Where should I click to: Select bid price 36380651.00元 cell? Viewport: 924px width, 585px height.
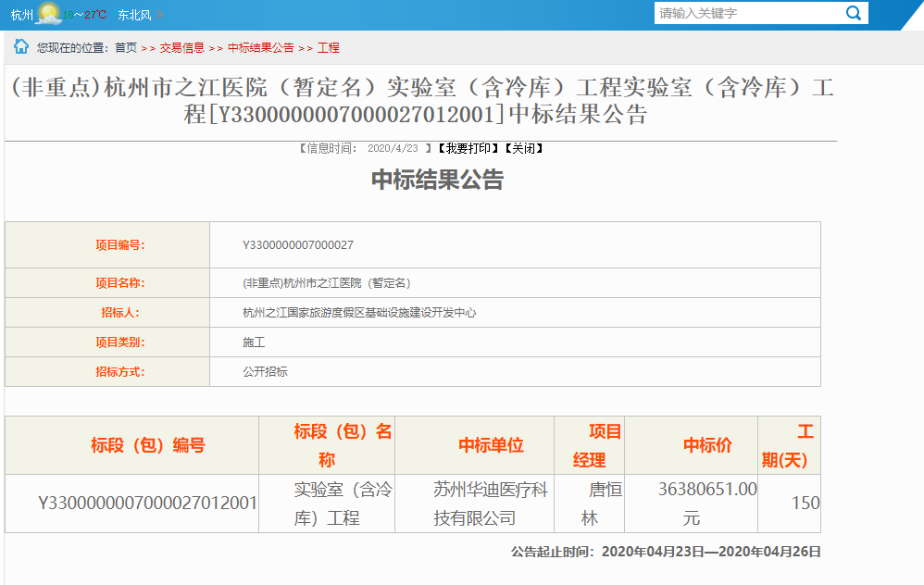(x=692, y=504)
